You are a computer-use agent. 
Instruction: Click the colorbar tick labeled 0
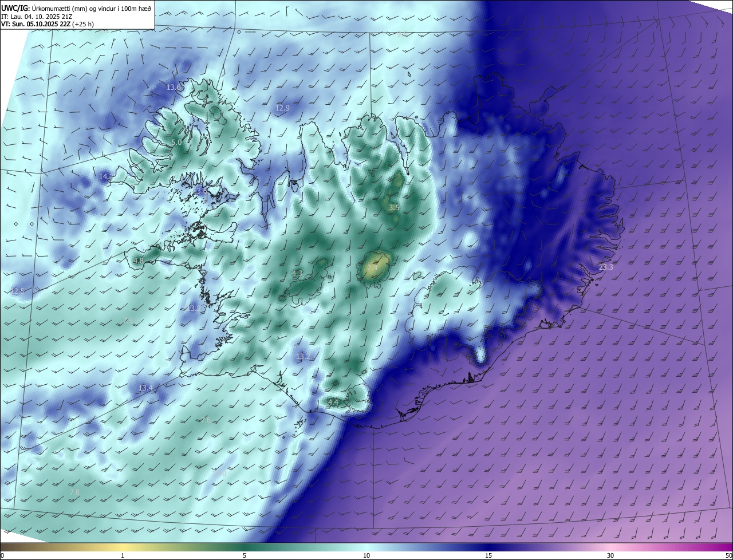coord(2,556)
